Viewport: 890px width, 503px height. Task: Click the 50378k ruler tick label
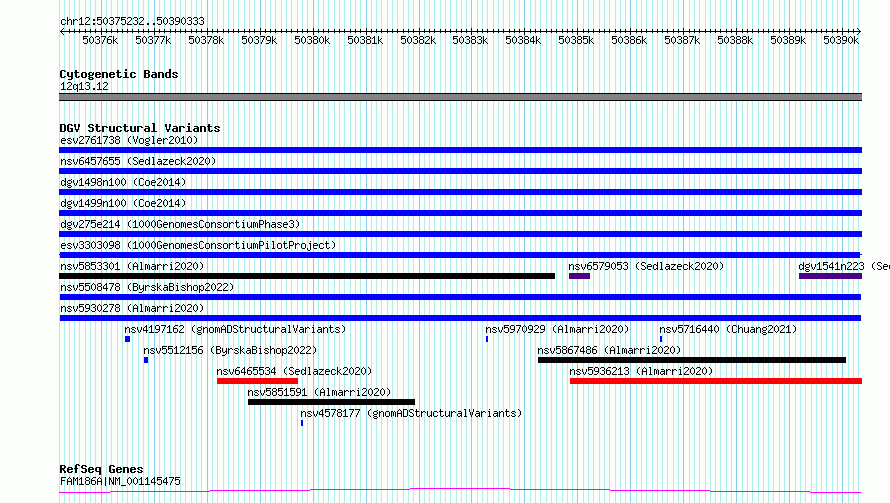pyautogui.click(x=206, y=40)
